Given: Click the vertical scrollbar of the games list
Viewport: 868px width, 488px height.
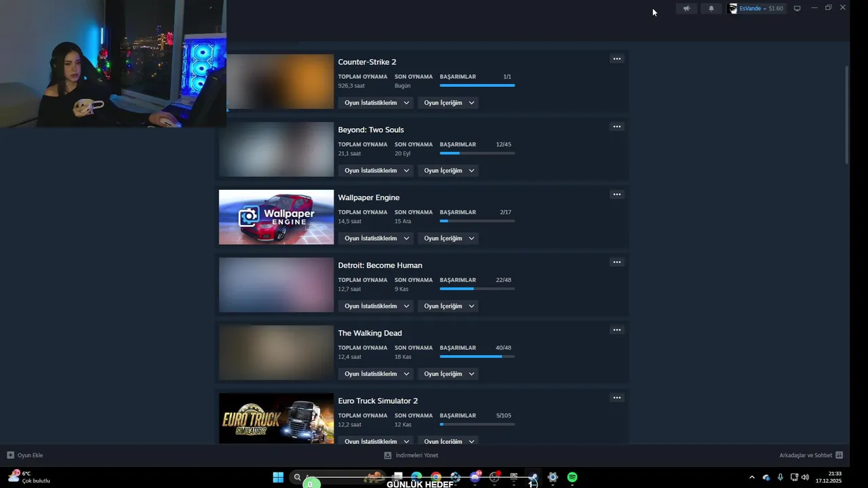Looking at the screenshot, I should click(847, 115).
